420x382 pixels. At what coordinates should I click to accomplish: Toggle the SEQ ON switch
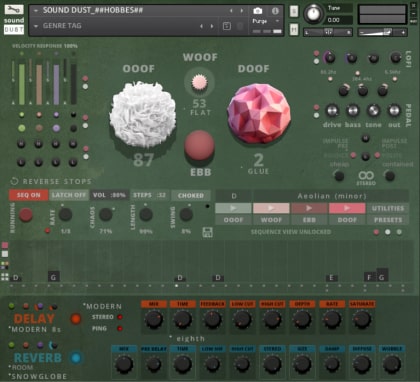(29, 195)
